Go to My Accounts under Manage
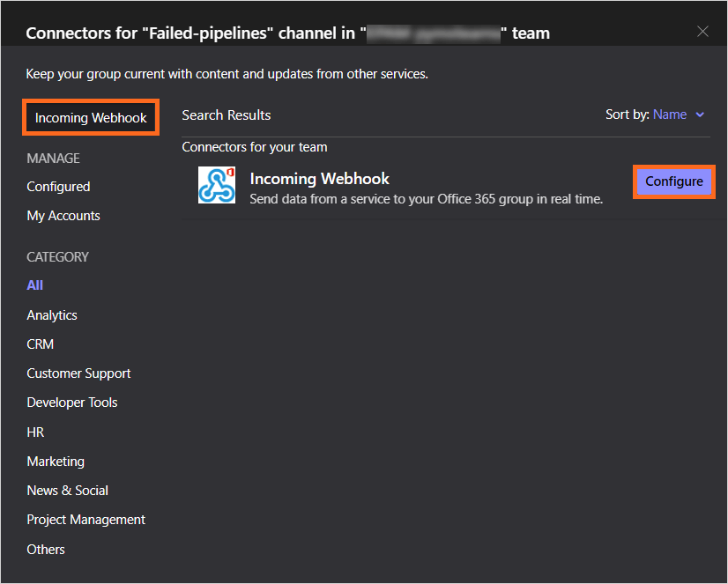 [63, 216]
